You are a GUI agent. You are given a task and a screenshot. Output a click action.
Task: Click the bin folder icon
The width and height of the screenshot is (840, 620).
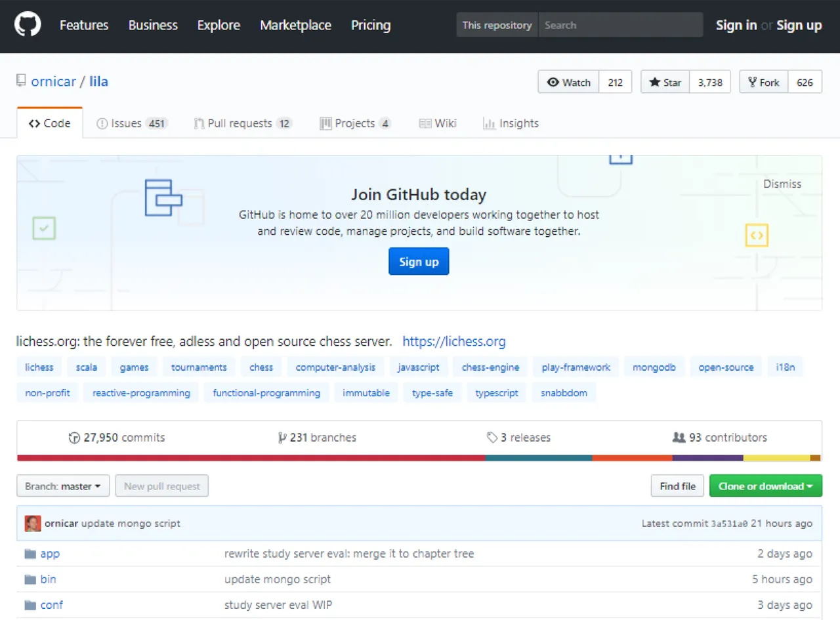tap(30, 579)
